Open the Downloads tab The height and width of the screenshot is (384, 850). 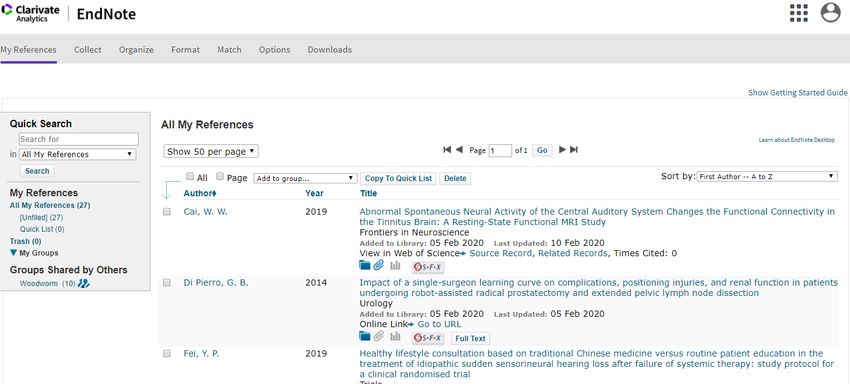pyautogui.click(x=330, y=49)
